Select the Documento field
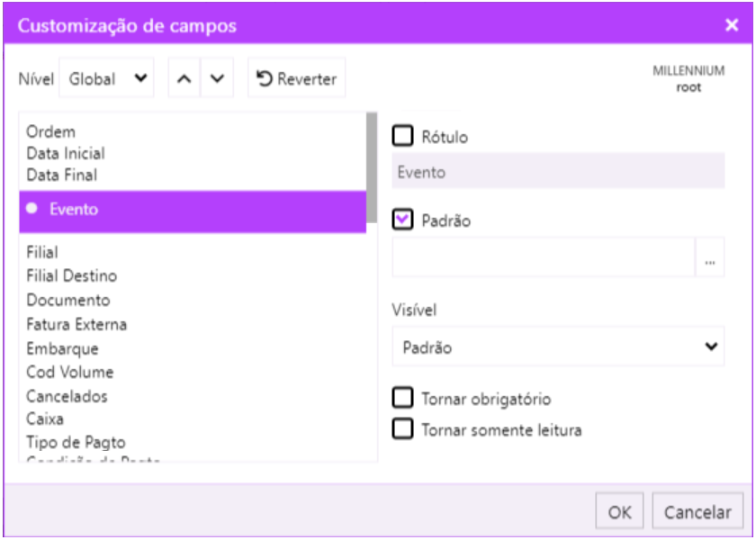 click(x=68, y=301)
